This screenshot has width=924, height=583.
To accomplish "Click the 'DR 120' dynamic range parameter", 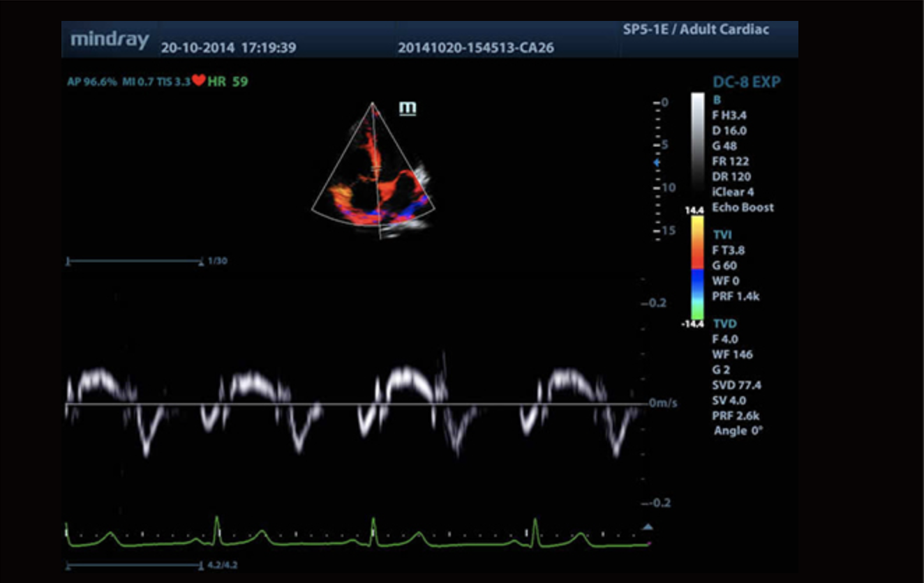I will 731,176.
